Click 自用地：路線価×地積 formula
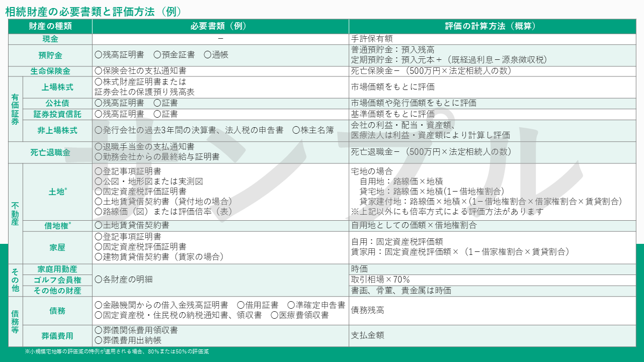 [x=401, y=182]
